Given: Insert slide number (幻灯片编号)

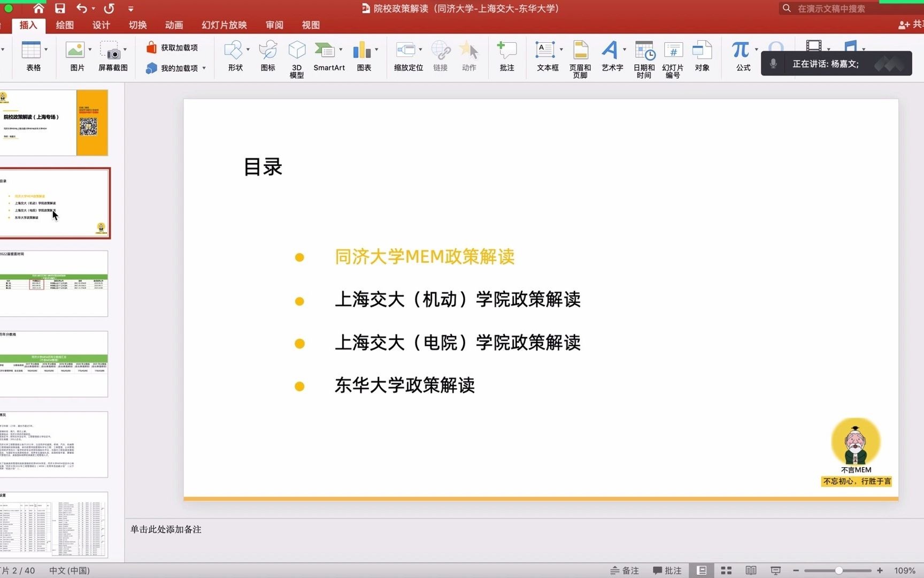Looking at the screenshot, I should pos(673,59).
